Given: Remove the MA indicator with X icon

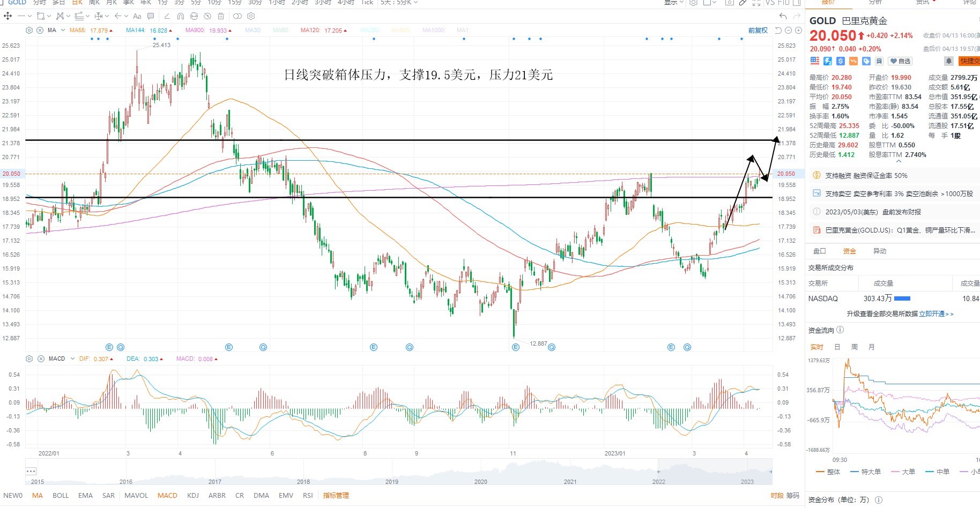Looking at the screenshot, I should coord(40,30).
